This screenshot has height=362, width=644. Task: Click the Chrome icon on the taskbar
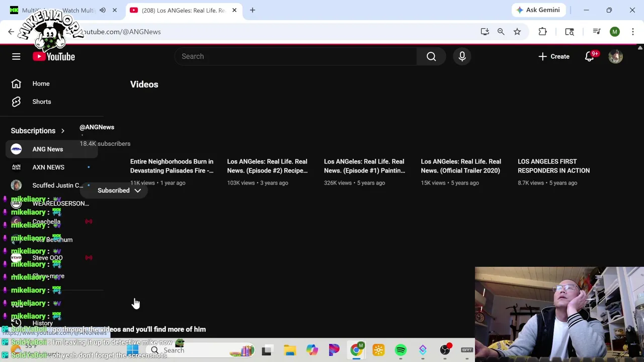click(x=356, y=350)
